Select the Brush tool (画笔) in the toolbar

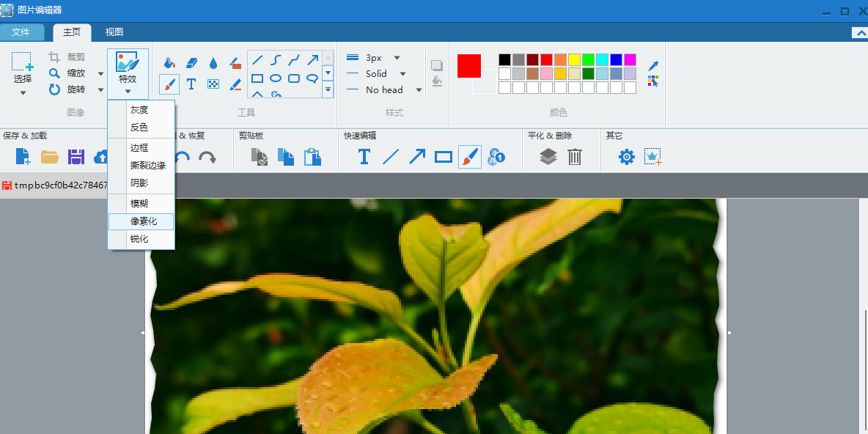pyautogui.click(x=169, y=83)
